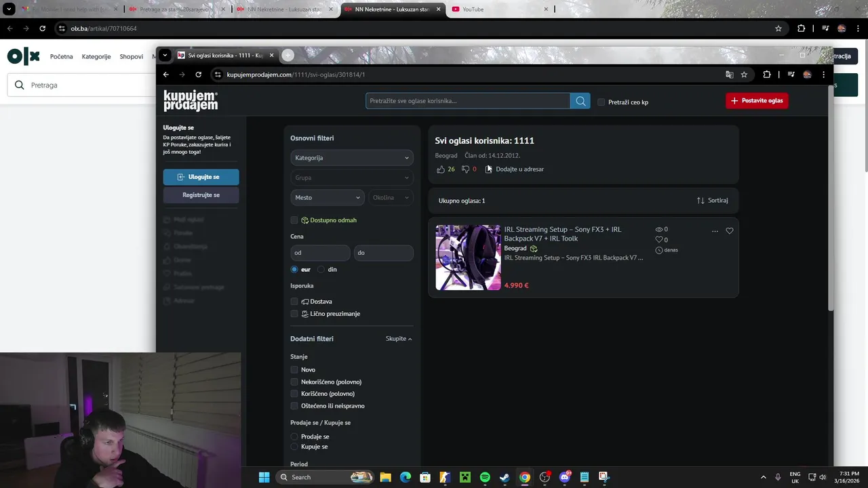Add the IRL Streaming Setup ad to favorites

730,231
